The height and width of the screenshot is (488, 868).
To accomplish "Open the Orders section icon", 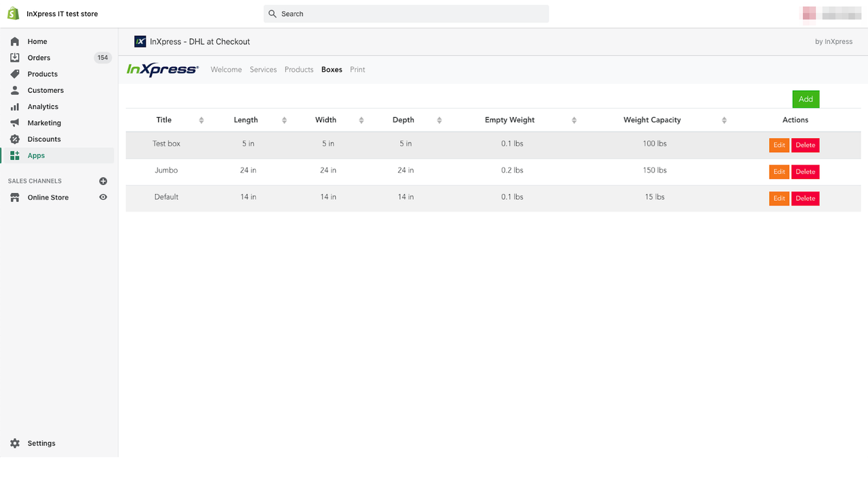I will 15,58.
